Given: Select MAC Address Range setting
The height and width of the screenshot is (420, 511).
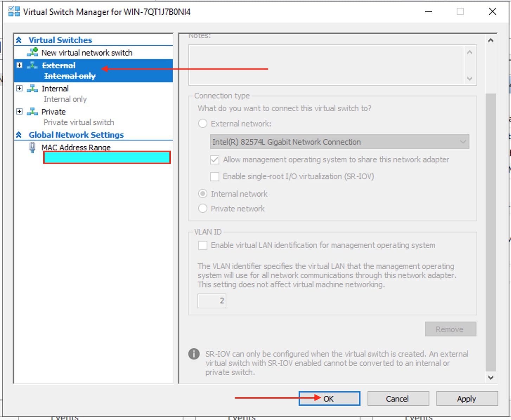Looking at the screenshot, I should coord(76,147).
